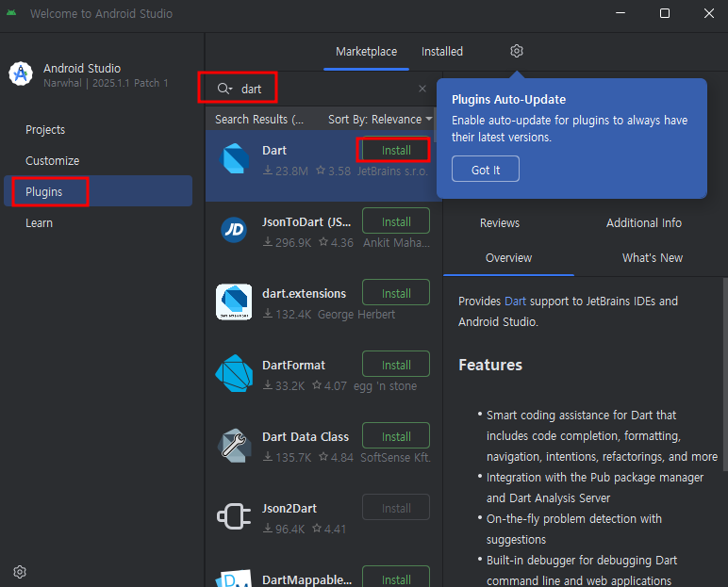
Task: Open the bottom-left settings gear
Action: tap(20, 572)
